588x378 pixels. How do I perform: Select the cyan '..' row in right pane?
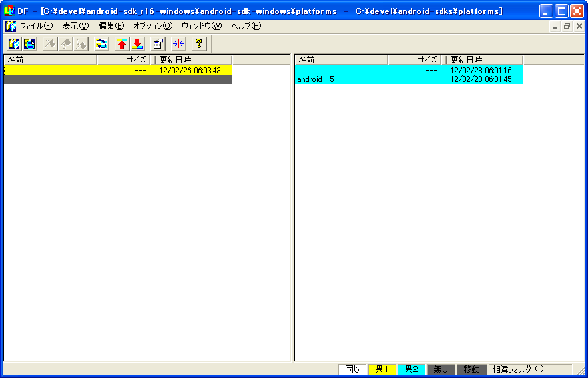(409, 70)
